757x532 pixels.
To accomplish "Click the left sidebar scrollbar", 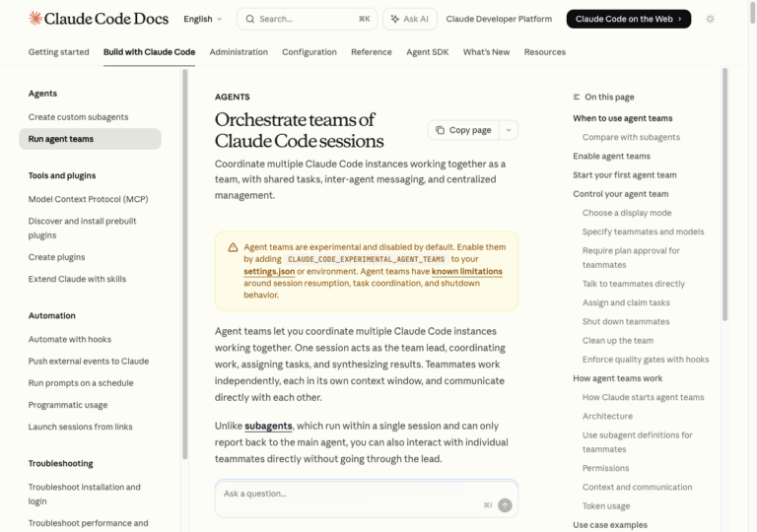I will (185, 264).
